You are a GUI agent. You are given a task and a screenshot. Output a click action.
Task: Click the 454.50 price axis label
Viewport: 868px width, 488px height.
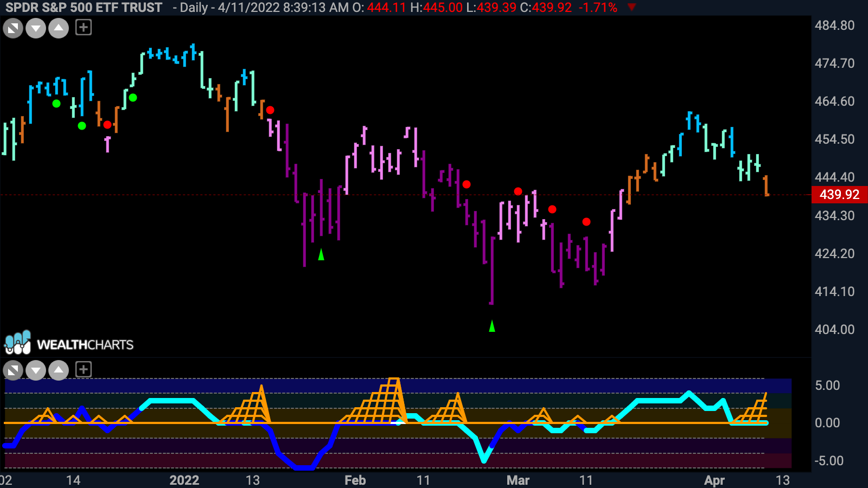pos(834,139)
